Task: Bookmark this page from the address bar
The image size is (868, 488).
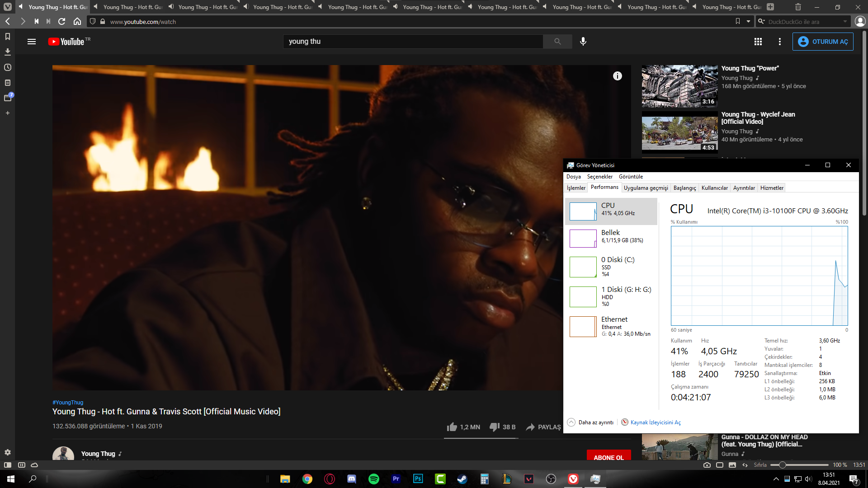Action: point(738,21)
